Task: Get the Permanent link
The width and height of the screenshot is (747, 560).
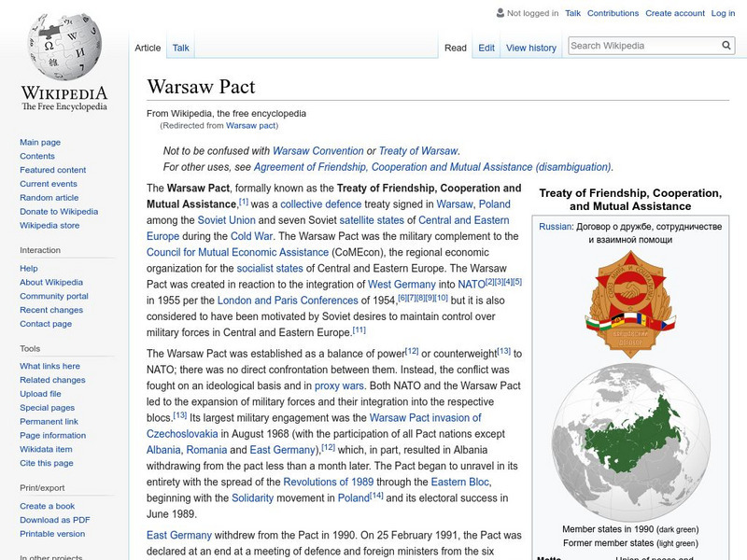Action: (x=49, y=421)
